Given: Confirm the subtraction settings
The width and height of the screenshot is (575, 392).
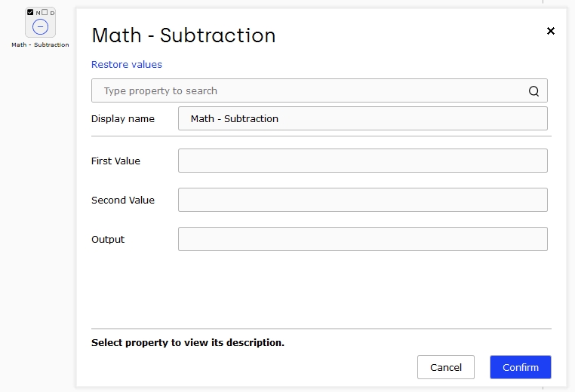Looking at the screenshot, I should click(521, 367).
